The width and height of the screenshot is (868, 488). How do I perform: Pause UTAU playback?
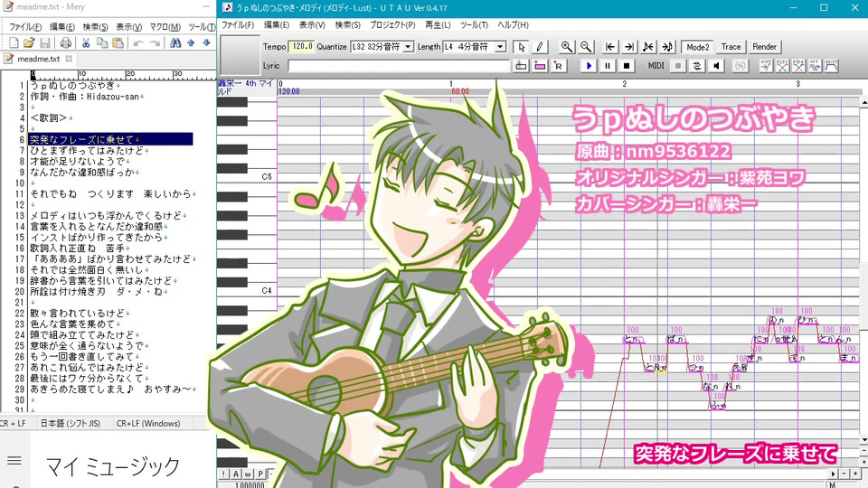pos(608,66)
